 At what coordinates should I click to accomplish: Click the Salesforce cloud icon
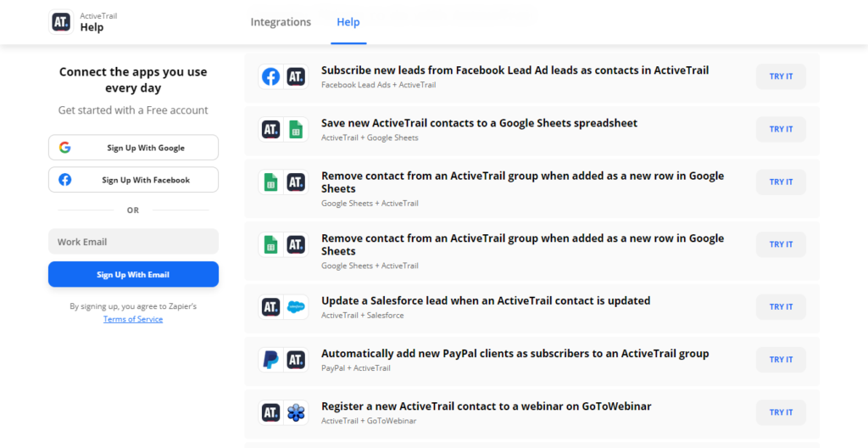point(296,307)
